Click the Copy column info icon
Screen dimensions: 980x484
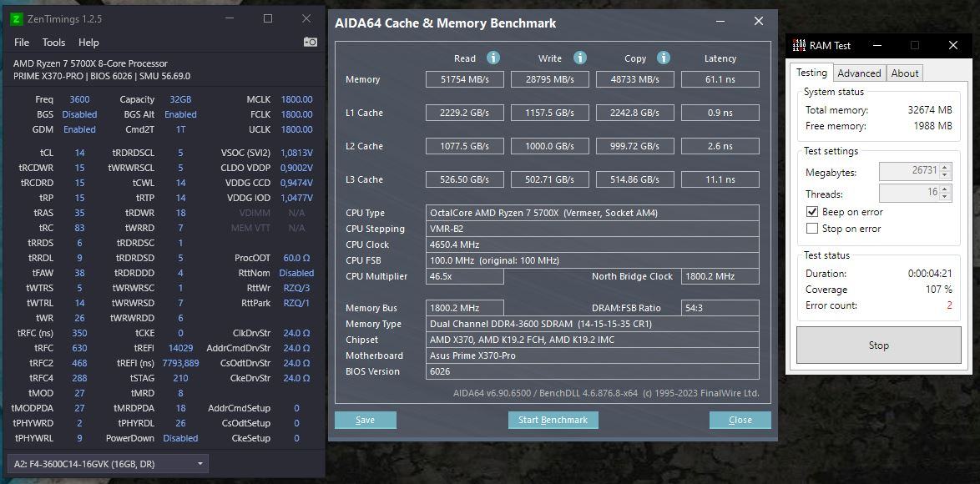point(664,58)
